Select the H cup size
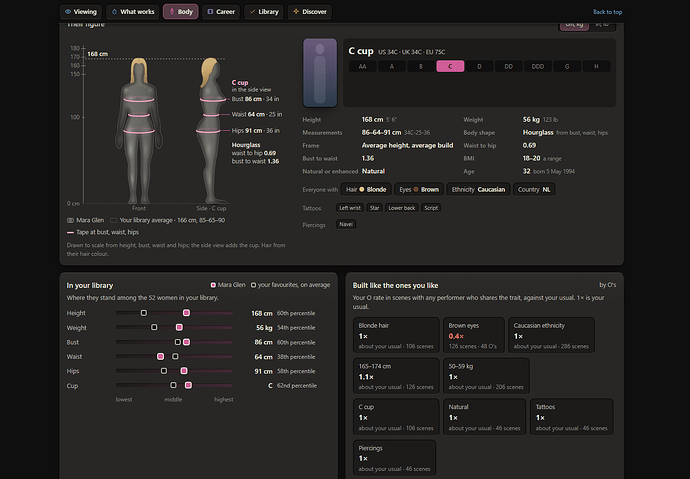The width and height of the screenshot is (690, 479). point(596,66)
